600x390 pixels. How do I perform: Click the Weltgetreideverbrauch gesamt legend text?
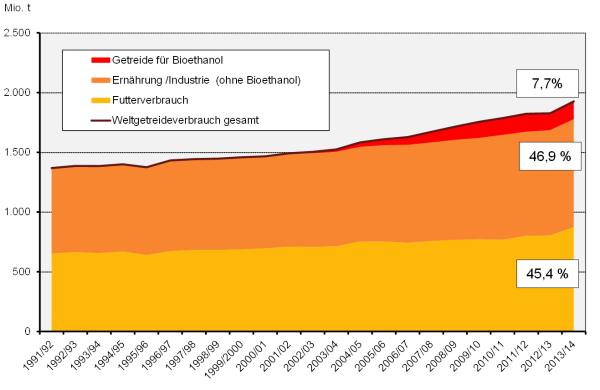185,120
